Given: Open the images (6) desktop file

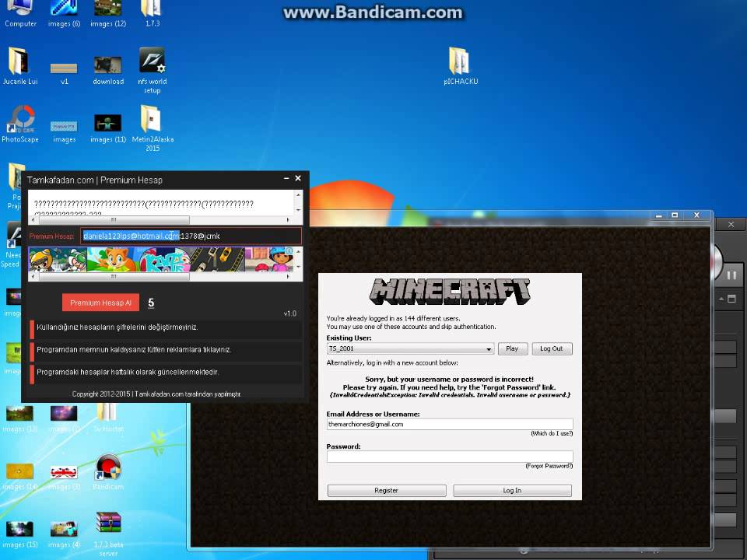Looking at the screenshot, I should coord(65,13).
